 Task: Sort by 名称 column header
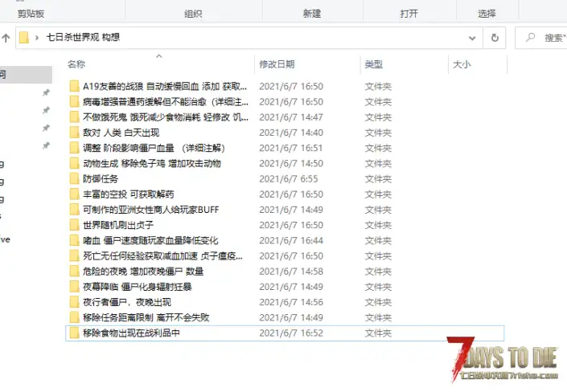point(76,63)
